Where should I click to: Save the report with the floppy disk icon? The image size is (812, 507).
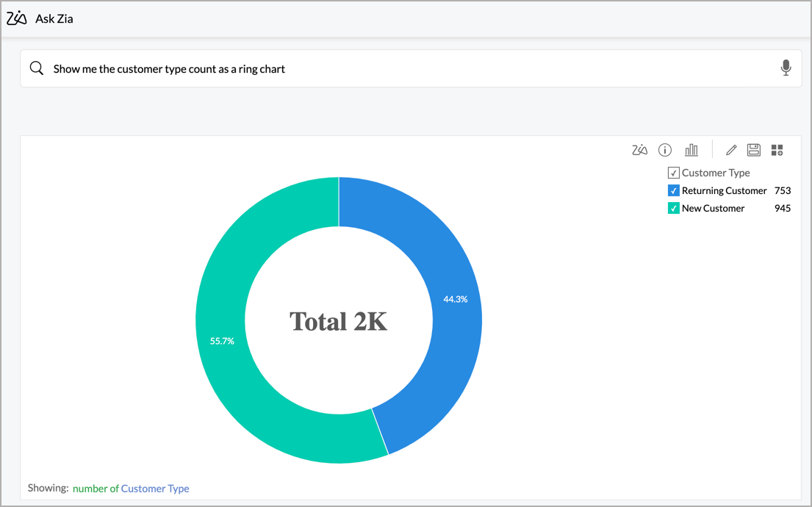[x=753, y=150]
